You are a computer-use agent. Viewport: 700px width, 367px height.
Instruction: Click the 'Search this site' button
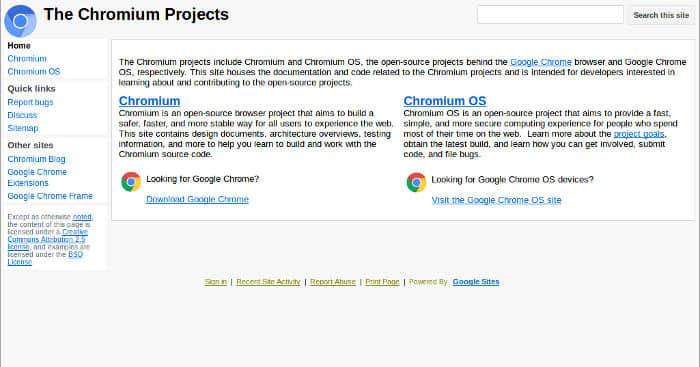click(x=661, y=15)
